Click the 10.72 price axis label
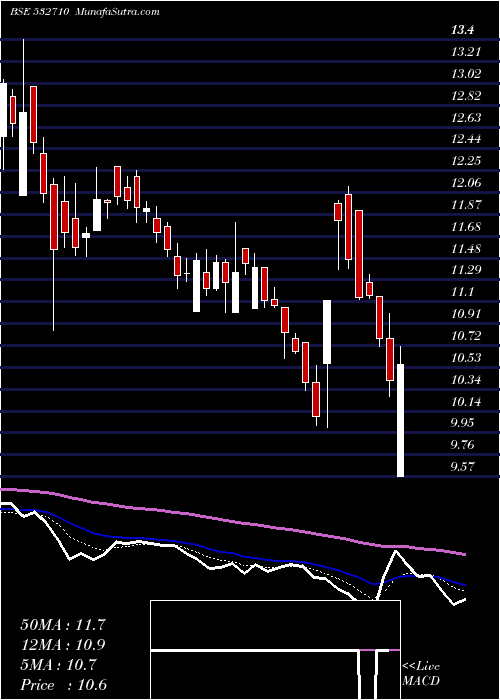 point(466,336)
